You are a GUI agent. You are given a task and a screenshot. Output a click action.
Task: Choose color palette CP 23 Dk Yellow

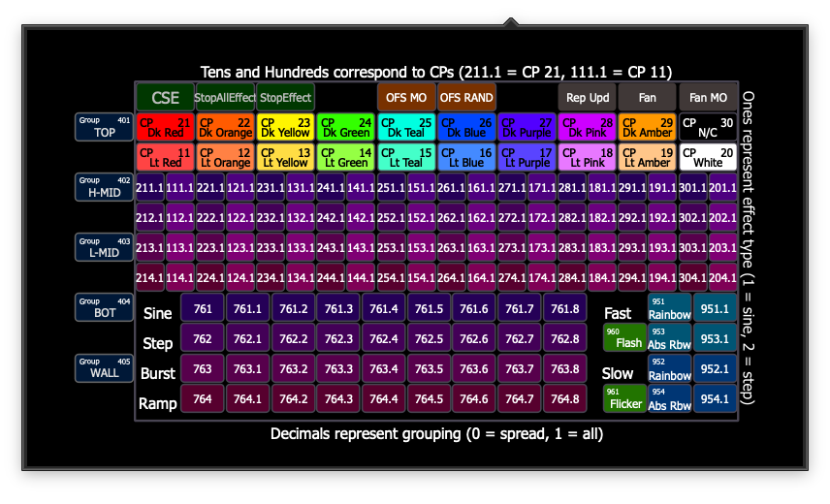[x=285, y=128]
